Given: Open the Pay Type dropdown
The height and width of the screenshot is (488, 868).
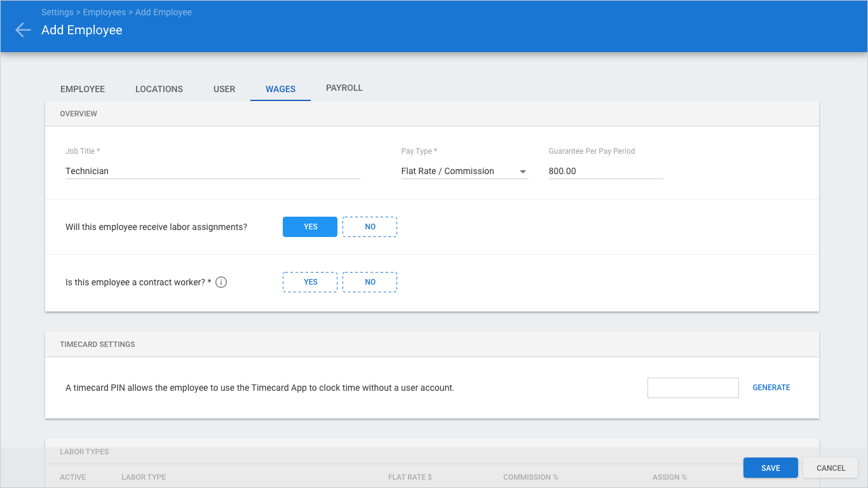Looking at the screenshot, I should [464, 171].
